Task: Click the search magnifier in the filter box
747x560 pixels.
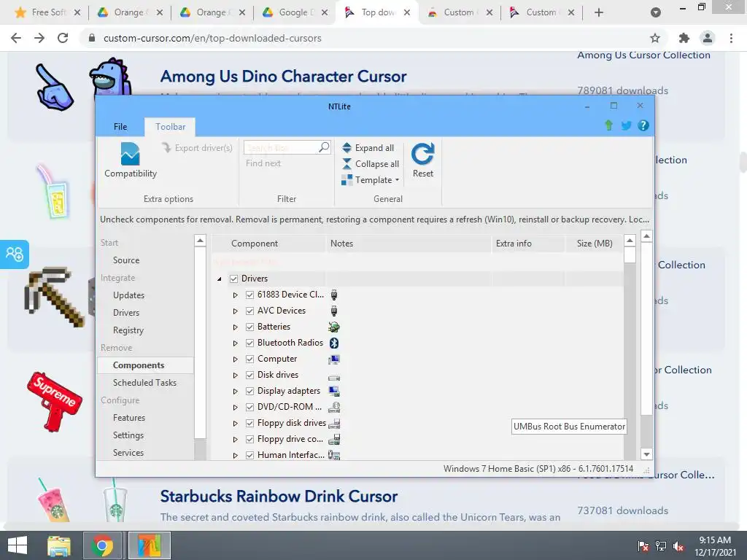Action: tap(324, 147)
